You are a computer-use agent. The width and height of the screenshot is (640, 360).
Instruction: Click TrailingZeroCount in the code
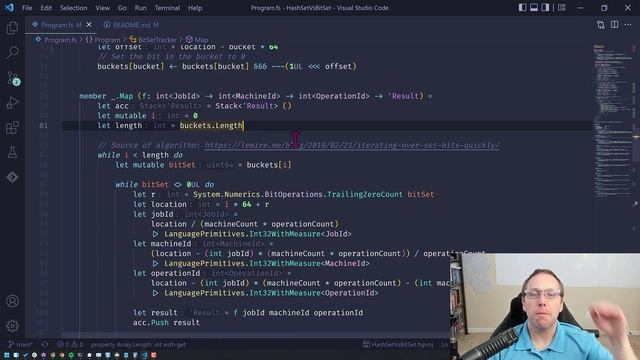click(365, 194)
